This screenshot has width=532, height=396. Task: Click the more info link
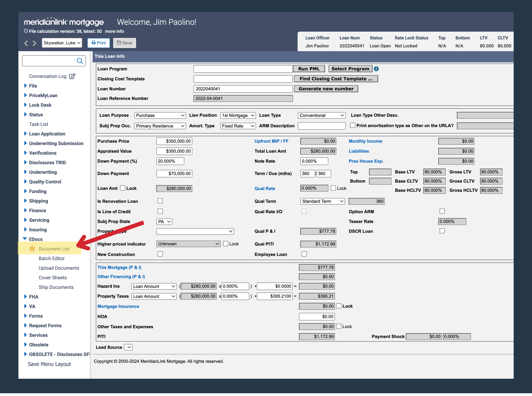click(x=114, y=31)
